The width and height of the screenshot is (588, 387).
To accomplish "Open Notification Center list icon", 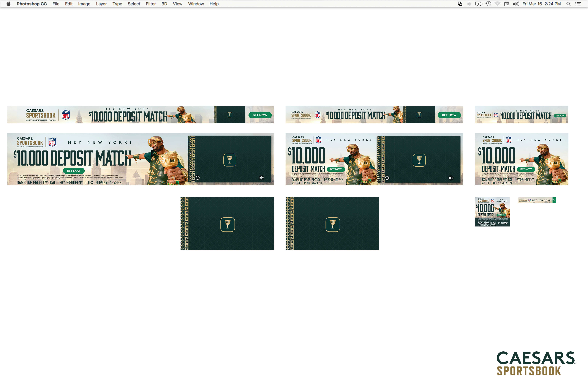I will coord(578,4).
